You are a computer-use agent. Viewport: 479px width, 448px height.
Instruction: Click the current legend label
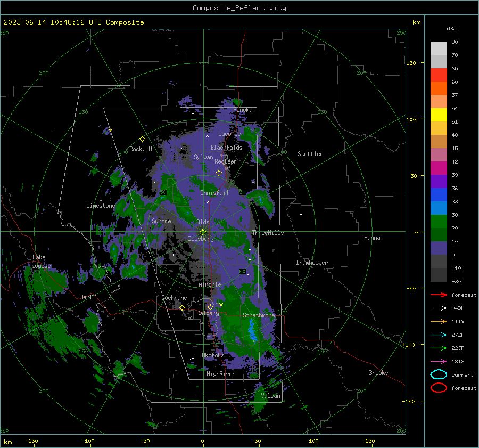click(x=463, y=374)
